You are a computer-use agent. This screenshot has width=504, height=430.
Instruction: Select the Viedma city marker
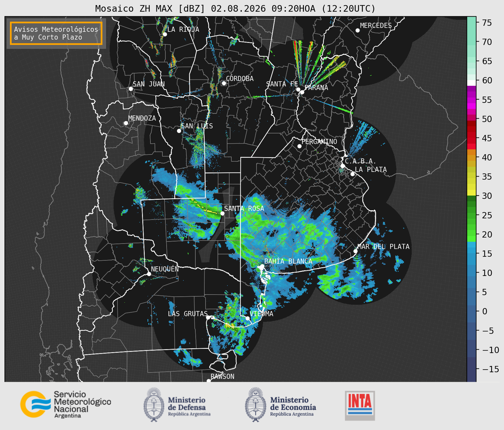pos(247,318)
